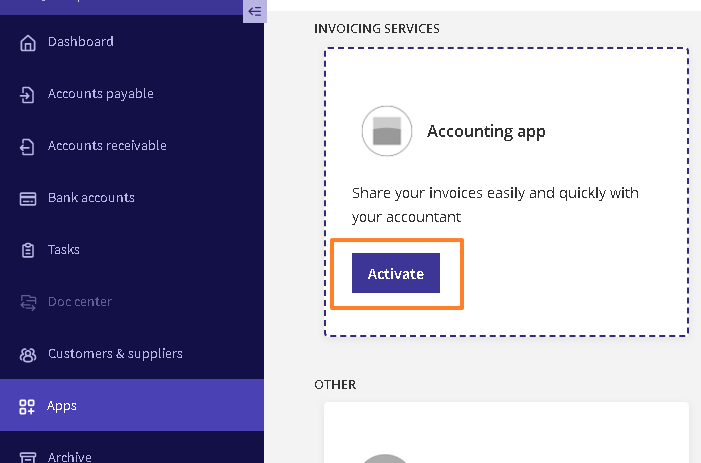This screenshot has height=463, width=701.
Task: Click the Apps grid icon
Action: coord(27,407)
